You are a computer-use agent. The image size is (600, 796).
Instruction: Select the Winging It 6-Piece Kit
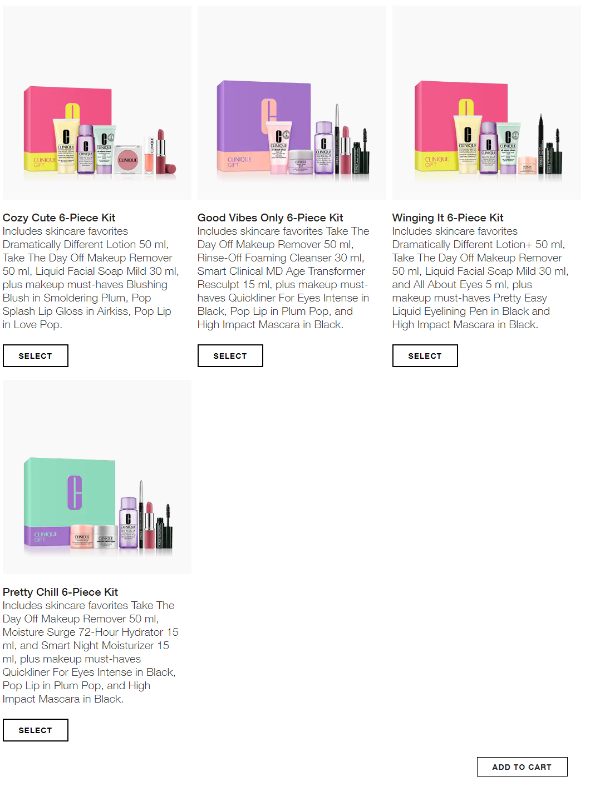(x=425, y=355)
